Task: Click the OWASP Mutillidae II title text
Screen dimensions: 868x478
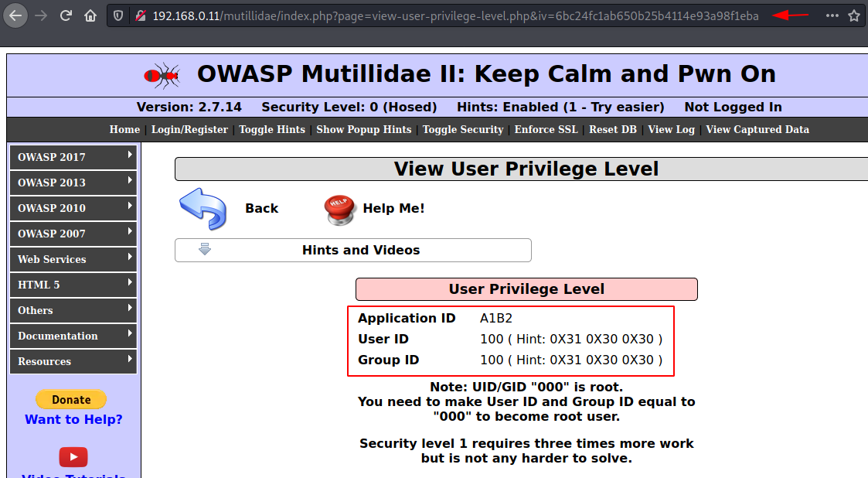Action: pos(486,73)
